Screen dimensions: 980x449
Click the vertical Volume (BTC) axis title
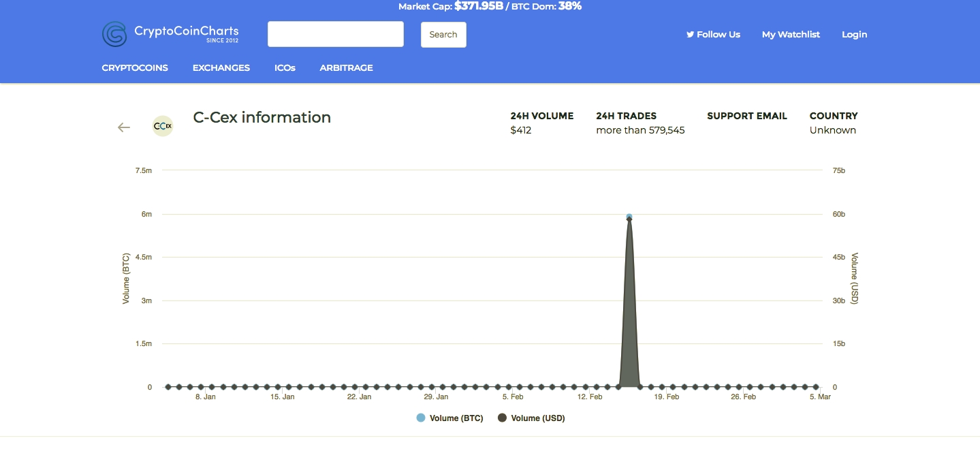[126, 279]
